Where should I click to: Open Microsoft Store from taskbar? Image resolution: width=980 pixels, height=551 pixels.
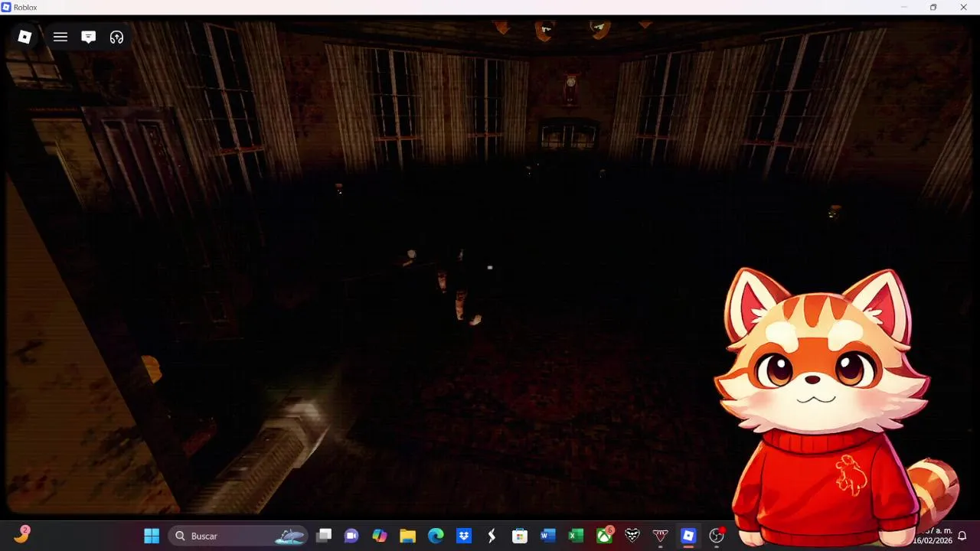pyautogui.click(x=520, y=536)
